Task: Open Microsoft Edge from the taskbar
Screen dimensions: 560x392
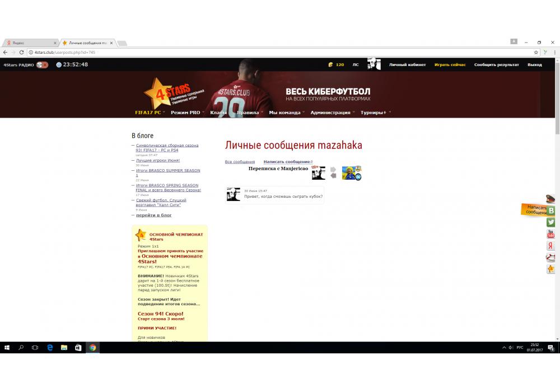Action: [50, 348]
